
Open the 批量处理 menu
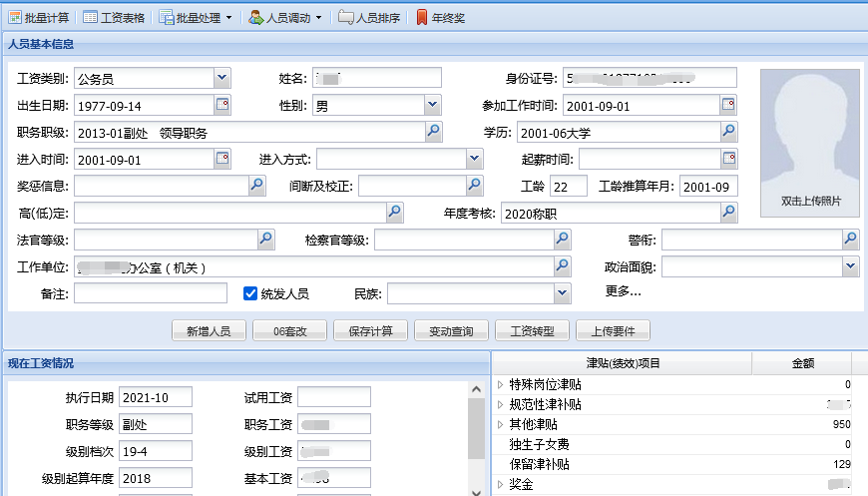195,17
